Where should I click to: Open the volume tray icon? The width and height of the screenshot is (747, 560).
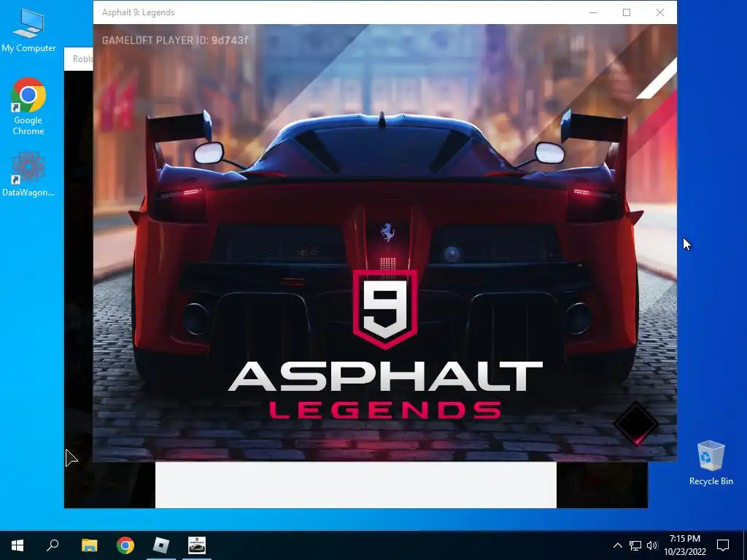(652, 545)
